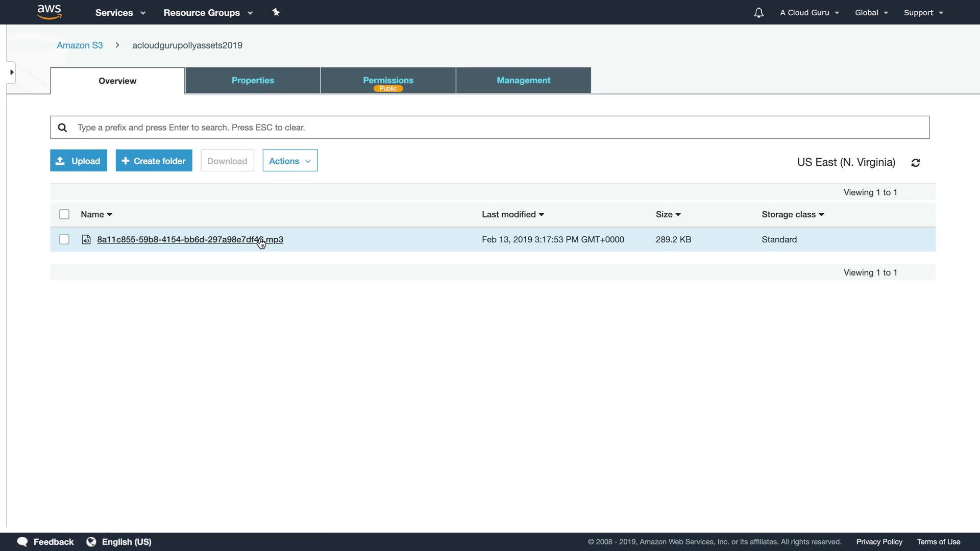Open the Permissions tab
The image size is (980, 551).
point(388,81)
